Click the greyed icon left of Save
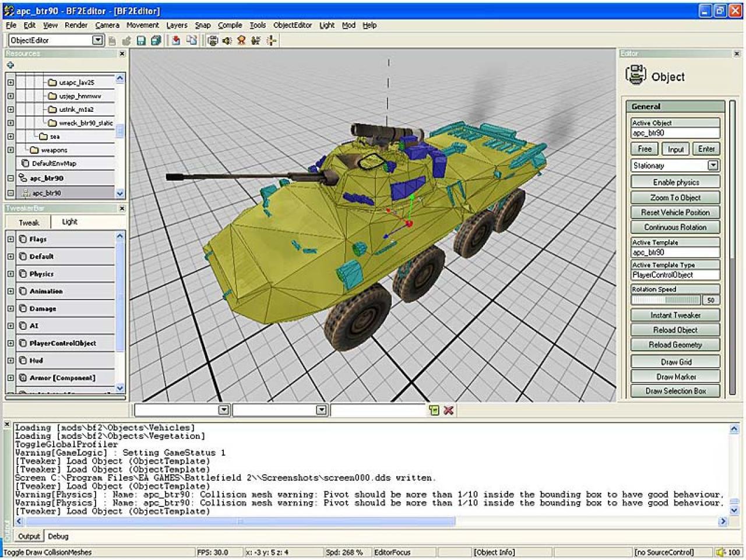 126,40
